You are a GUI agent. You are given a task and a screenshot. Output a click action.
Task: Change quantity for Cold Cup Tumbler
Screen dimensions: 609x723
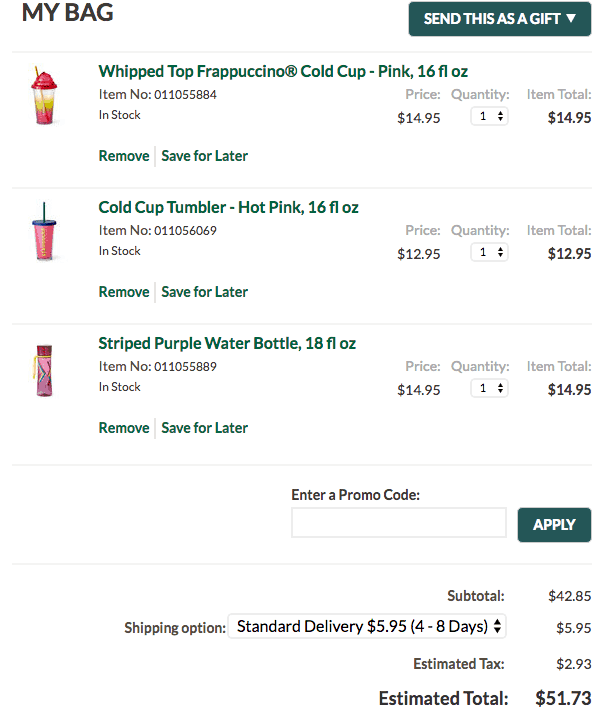pos(489,252)
